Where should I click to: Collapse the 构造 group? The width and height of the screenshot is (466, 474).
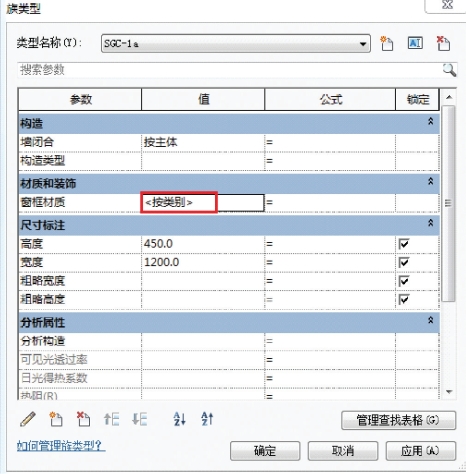click(x=430, y=121)
